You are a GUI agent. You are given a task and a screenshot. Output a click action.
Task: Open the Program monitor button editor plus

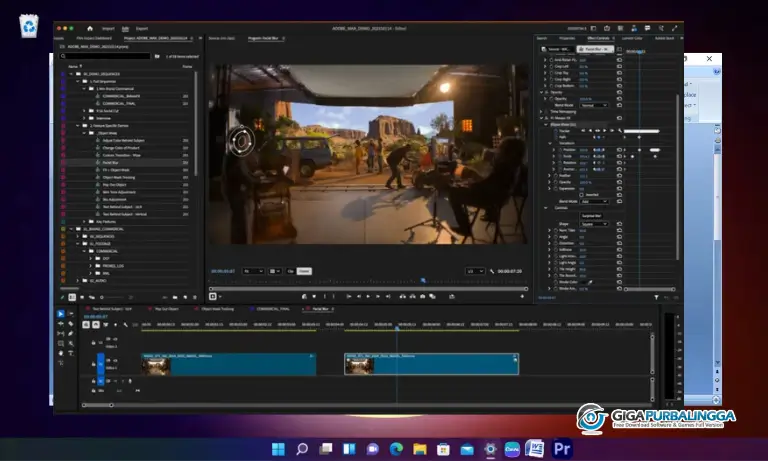[x=522, y=296]
